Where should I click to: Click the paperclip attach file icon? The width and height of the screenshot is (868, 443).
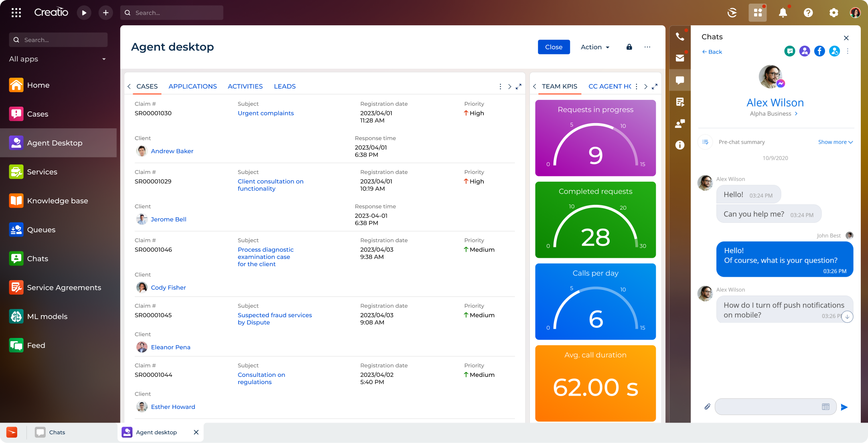click(707, 407)
